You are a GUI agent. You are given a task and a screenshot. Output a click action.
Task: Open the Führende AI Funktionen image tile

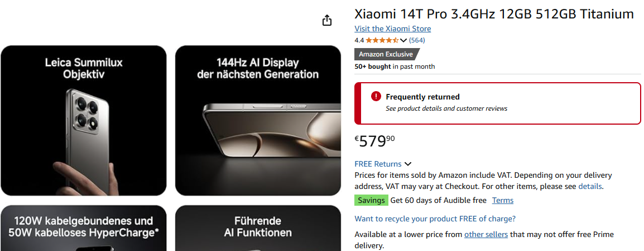point(258,228)
